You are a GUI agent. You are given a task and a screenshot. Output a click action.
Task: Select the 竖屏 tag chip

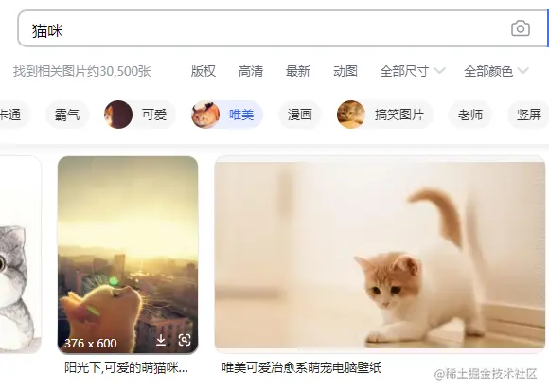(529, 115)
